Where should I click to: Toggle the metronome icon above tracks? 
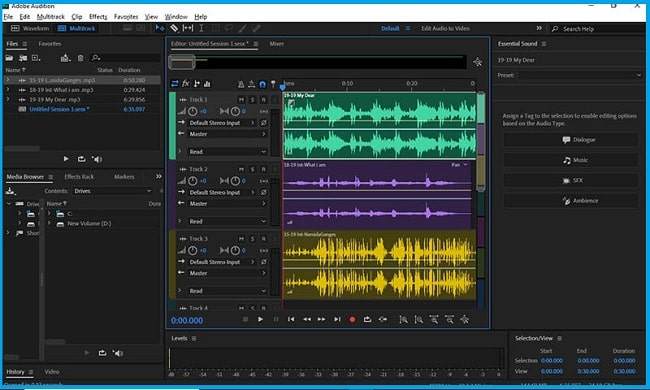[x=241, y=84]
